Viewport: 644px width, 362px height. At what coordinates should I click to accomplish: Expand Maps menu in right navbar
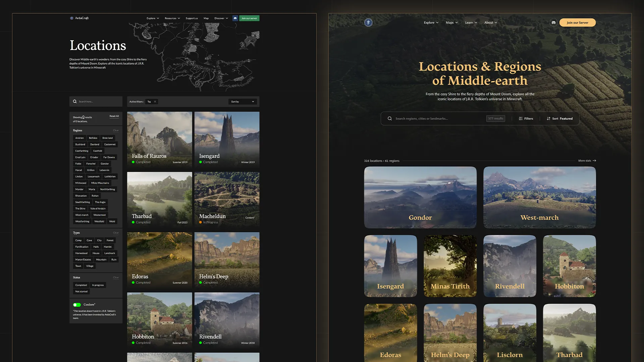[451, 22]
